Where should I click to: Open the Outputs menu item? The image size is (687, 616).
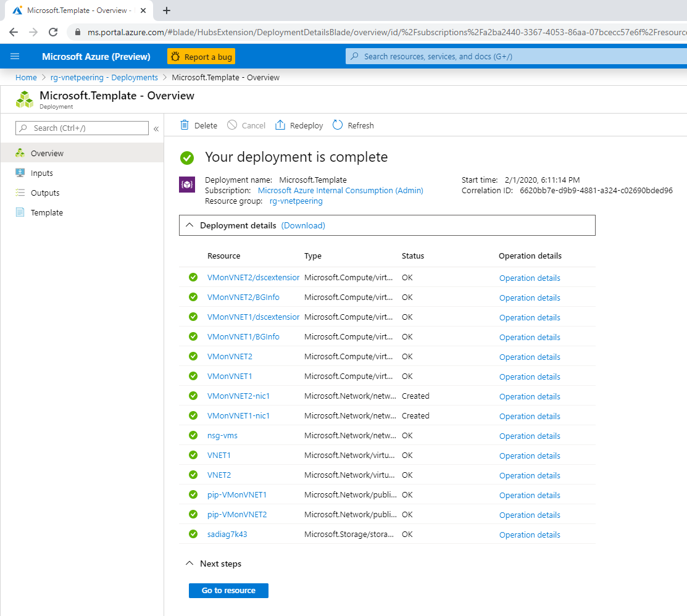pyautogui.click(x=45, y=193)
